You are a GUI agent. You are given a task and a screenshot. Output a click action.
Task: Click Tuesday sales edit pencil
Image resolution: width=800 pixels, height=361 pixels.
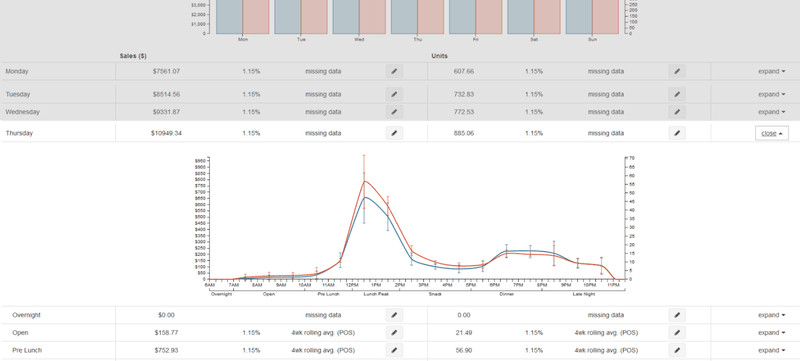click(x=394, y=94)
